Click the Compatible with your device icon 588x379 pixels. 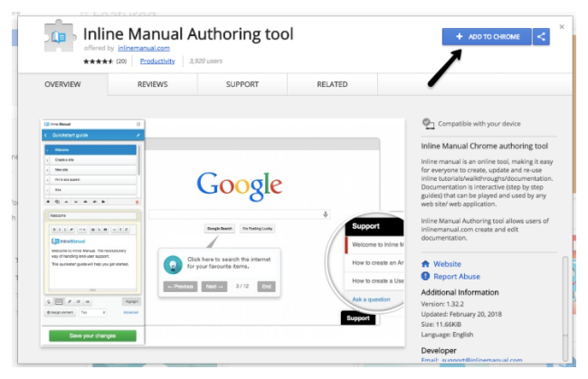pyautogui.click(x=428, y=123)
